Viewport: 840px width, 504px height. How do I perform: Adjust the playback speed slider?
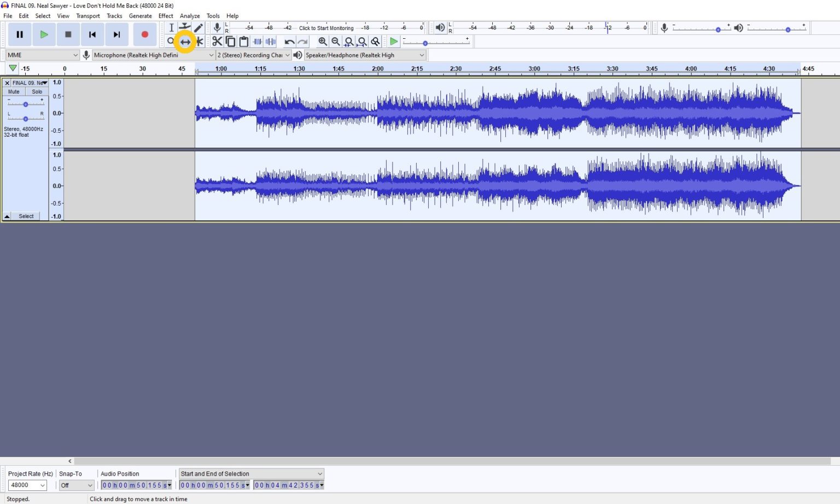tap(425, 43)
